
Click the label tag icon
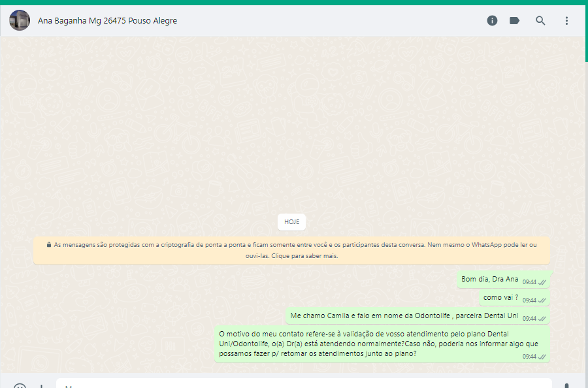click(515, 21)
